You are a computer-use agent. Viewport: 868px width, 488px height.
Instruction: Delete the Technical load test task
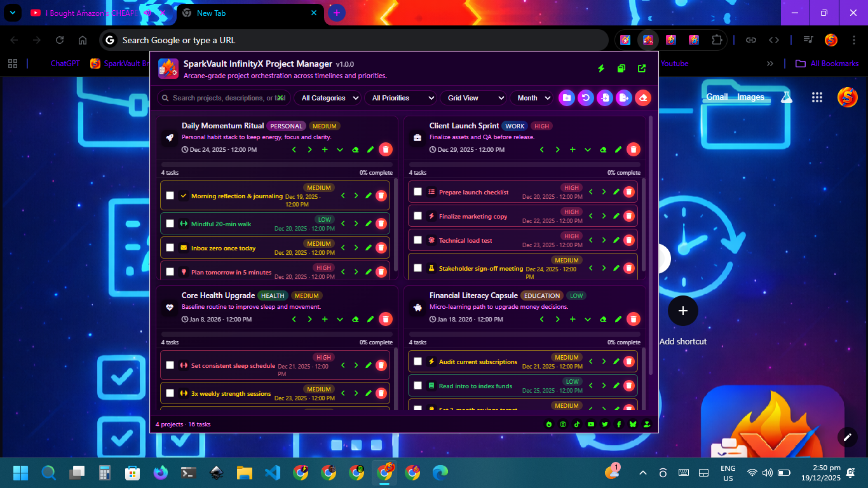[x=628, y=240]
